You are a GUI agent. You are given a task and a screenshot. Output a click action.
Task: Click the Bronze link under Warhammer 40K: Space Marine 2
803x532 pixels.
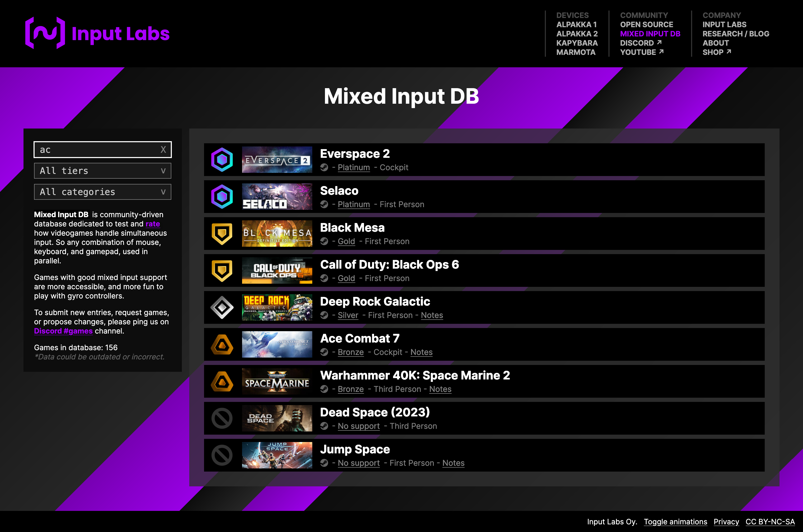pyautogui.click(x=351, y=389)
